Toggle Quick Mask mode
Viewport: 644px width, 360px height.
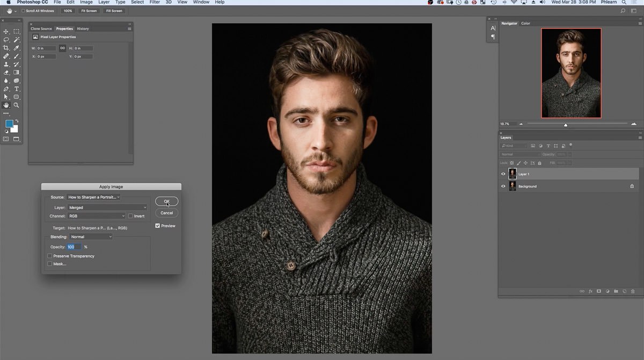tap(6, 139)
